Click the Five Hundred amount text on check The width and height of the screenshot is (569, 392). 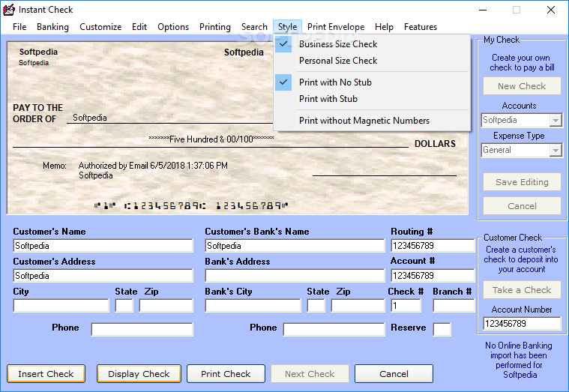tap(211, 139)
